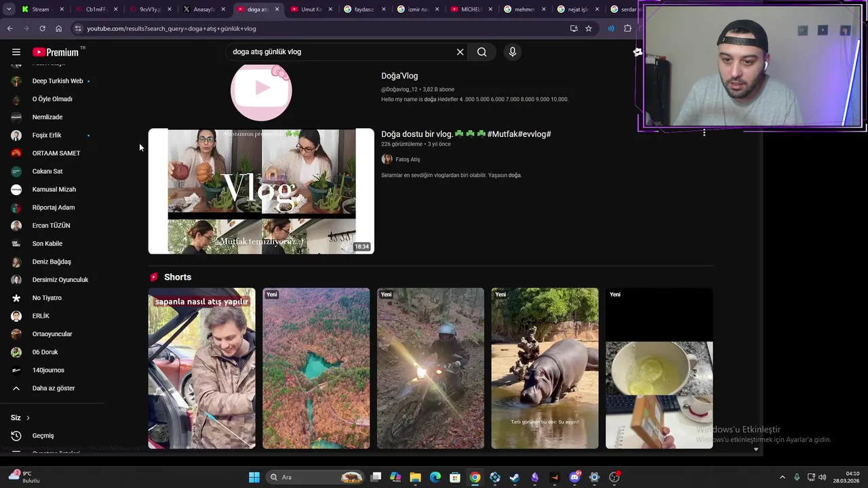868x488 pixels.
Task: Open the Doğa'Vlog channel title
Action: click(399, 76)
